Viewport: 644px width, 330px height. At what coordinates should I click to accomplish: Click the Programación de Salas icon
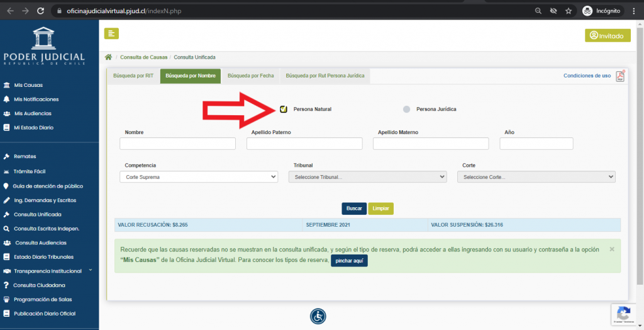pos(6,300)
